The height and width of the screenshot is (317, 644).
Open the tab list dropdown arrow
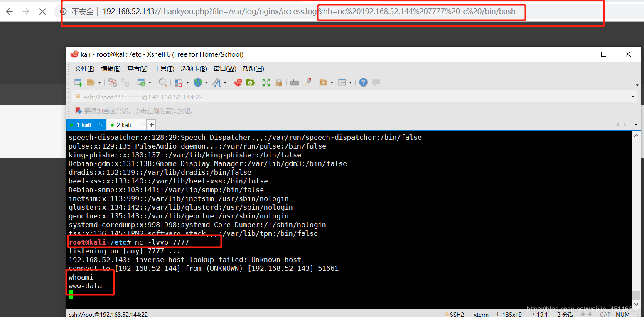tap(636, 125)
